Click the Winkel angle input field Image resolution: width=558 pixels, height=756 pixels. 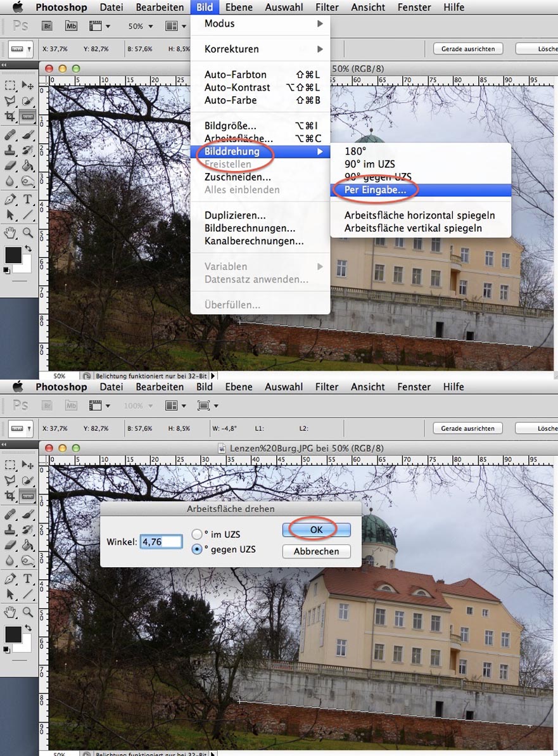click(x=162, y=542)
